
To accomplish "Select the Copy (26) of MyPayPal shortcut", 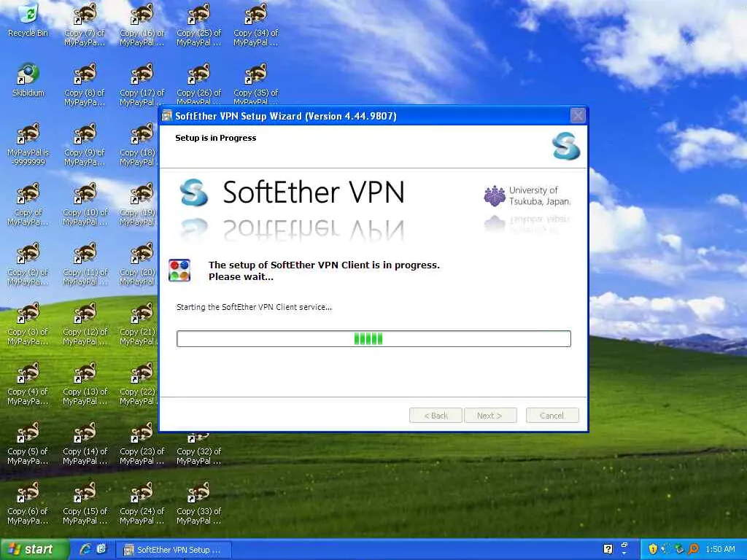I will 198,85.
